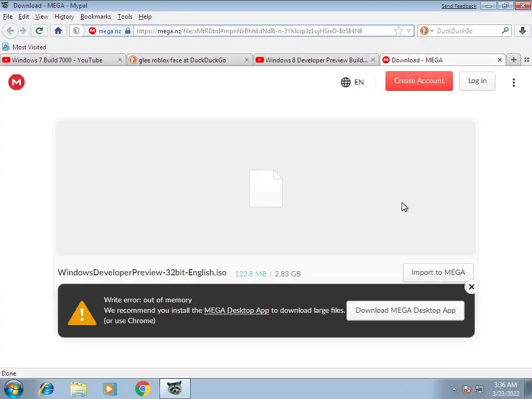Click inside the URL address field

264,31
